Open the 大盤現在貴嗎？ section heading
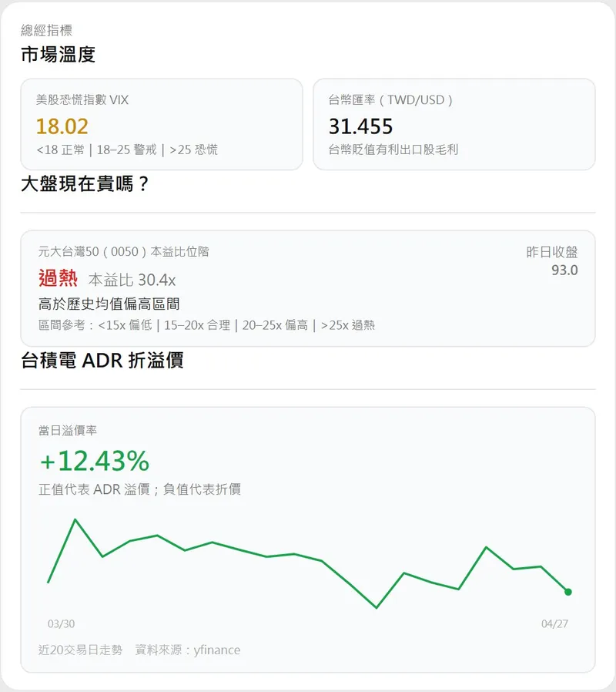The height and width of the screenshot is (692, 616). click(85, 185)
